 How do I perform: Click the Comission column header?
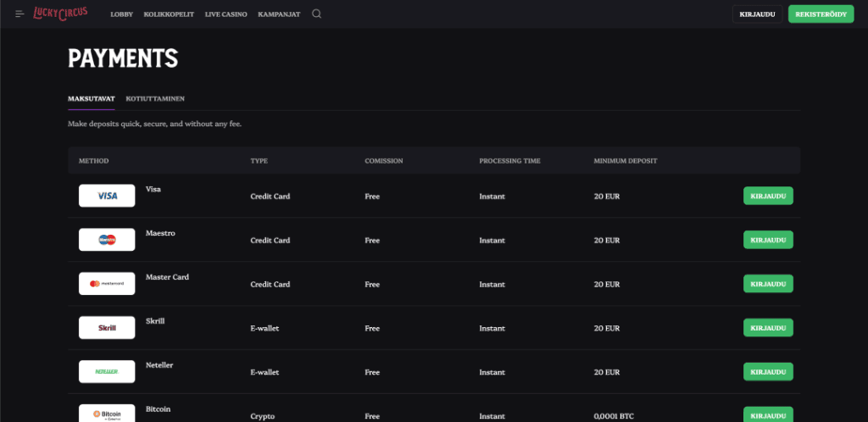click(x=384, y=161)
